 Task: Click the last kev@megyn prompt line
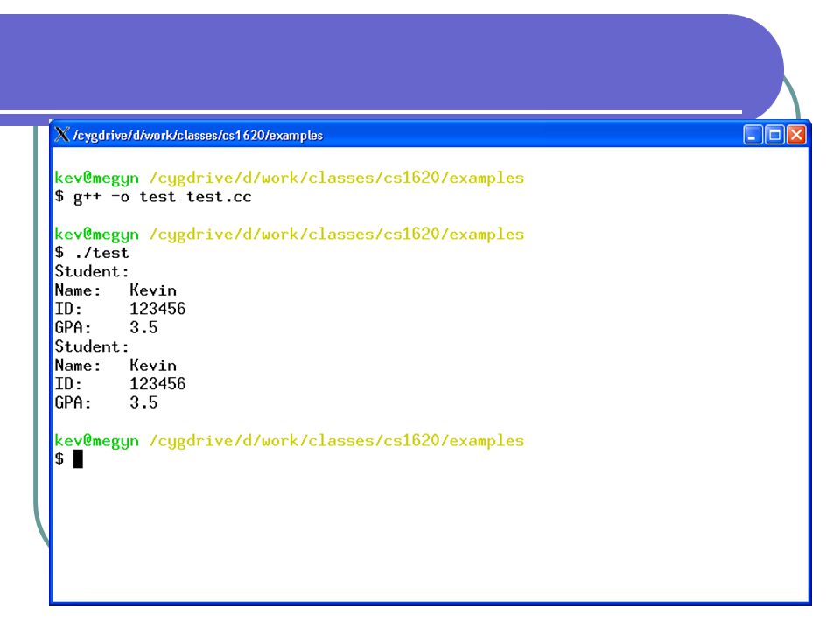290,441
